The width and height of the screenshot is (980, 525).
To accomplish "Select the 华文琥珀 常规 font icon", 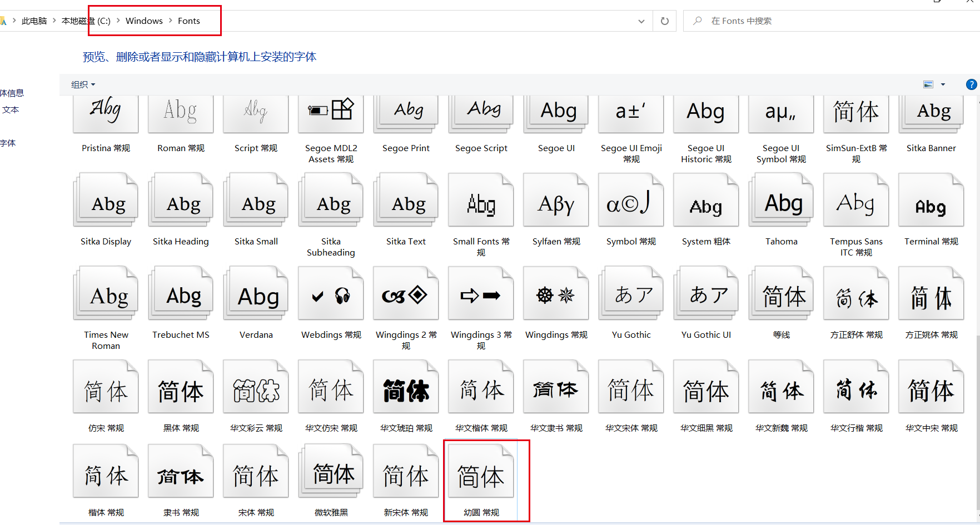I will coord(406,387).
